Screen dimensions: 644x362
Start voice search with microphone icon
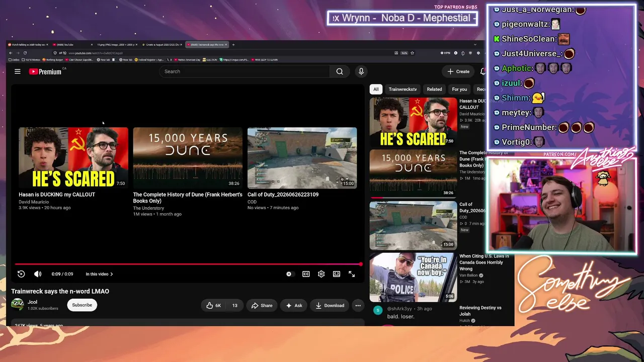click(x=361, y=71)
